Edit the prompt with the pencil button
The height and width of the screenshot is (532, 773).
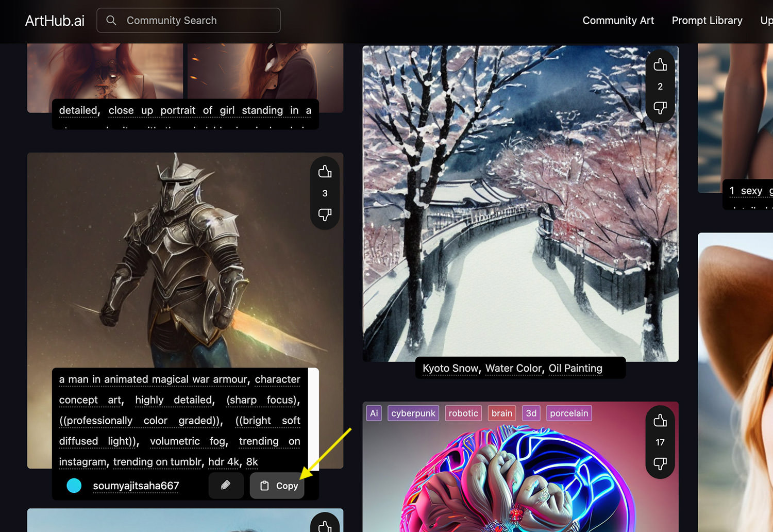[x=226, y=486]
